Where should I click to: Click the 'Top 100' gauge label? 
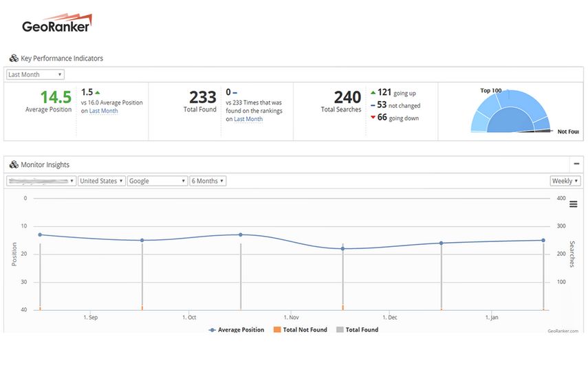[x=490, y=90]
